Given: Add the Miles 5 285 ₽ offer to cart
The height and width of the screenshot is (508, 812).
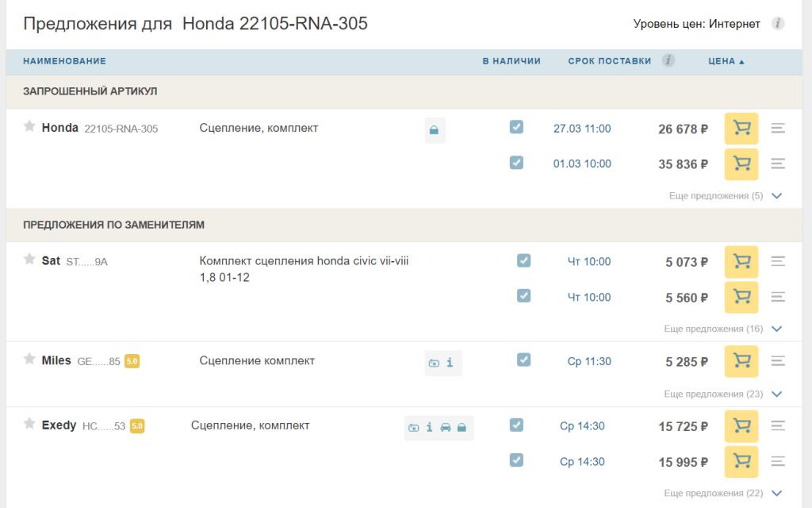Looking at the screenshot, I should [x=741, y=361].
